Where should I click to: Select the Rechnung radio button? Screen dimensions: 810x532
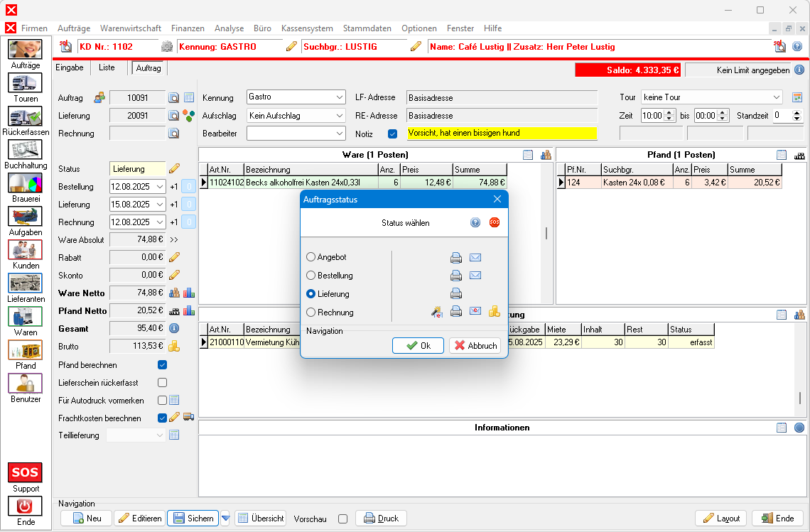point(311,313)
